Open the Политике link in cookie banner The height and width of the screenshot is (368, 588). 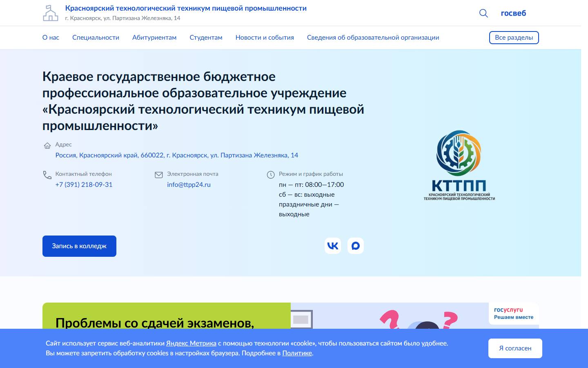pos(297,353)
